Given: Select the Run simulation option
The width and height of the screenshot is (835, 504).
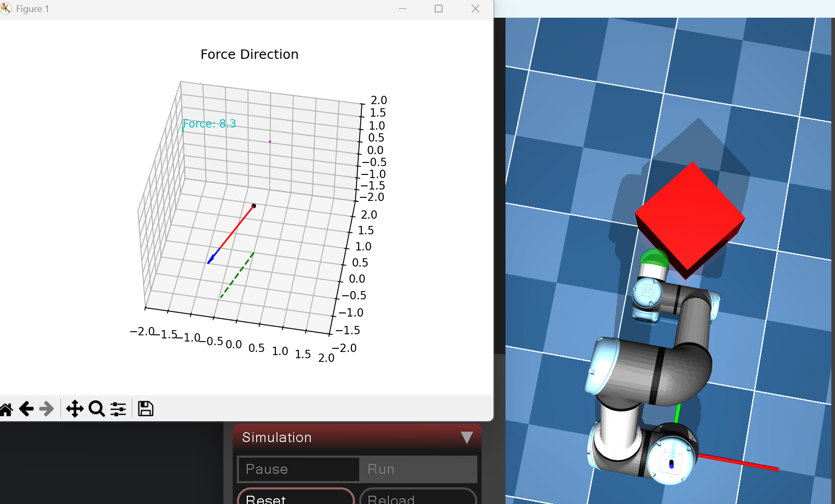Looking at the screenshot, I should click(x=418, y=469).
